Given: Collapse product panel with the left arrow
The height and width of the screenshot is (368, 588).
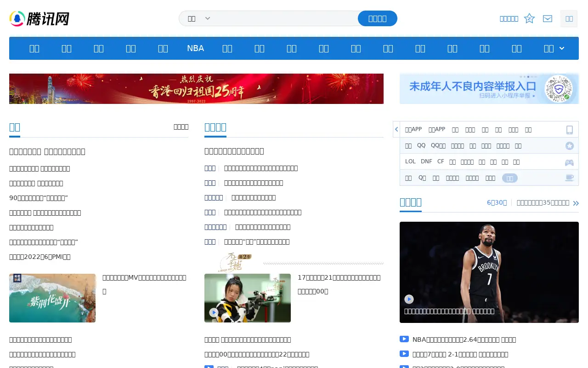Looking at the screenshot, I should (396, 129).
